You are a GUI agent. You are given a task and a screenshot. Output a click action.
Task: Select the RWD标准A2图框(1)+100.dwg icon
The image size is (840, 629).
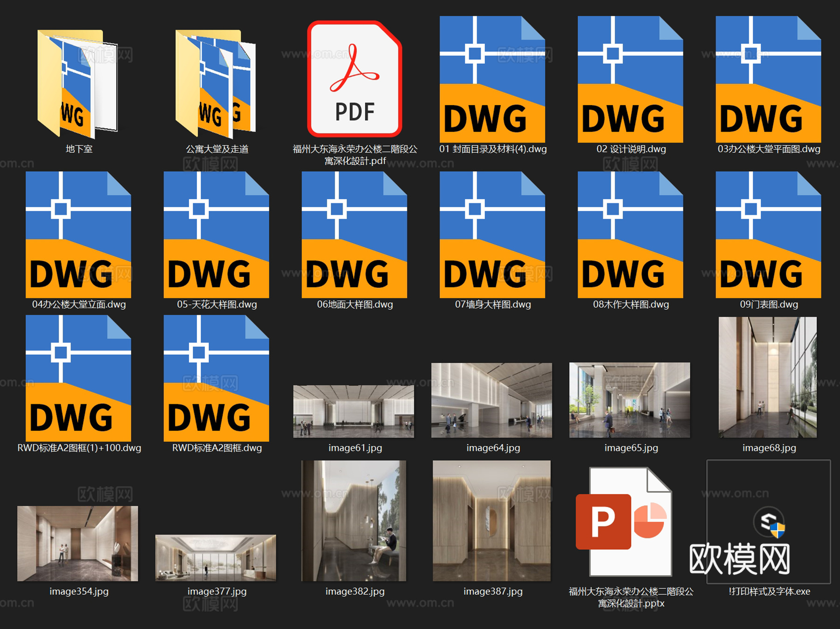(x=78, y=378)
